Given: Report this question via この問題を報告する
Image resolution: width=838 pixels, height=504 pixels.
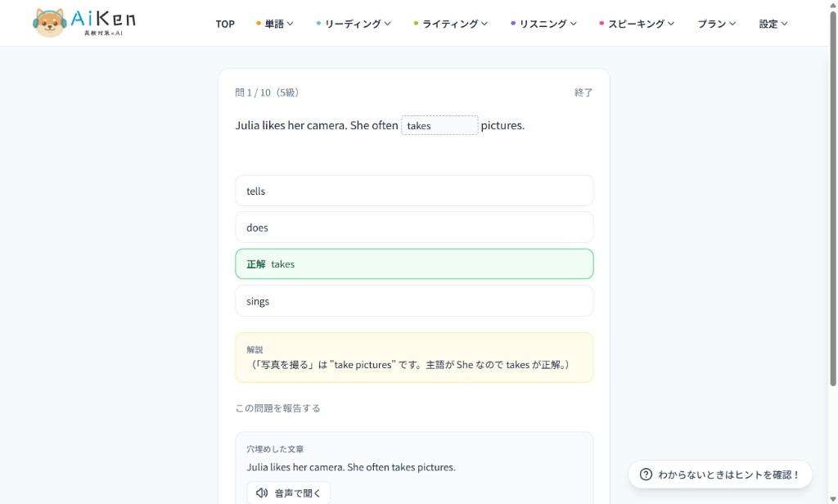Looking at the screenshot, I should pyautogui.click(x=278, y=408).
